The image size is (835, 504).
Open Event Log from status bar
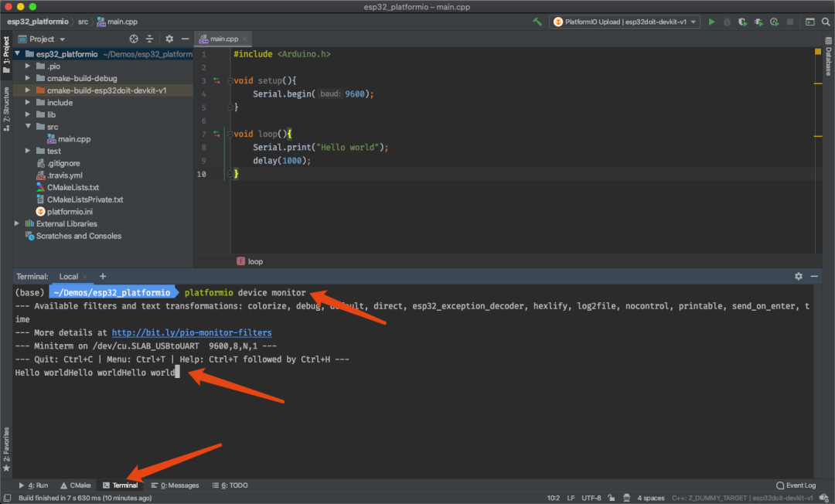[x=795, y=485]
